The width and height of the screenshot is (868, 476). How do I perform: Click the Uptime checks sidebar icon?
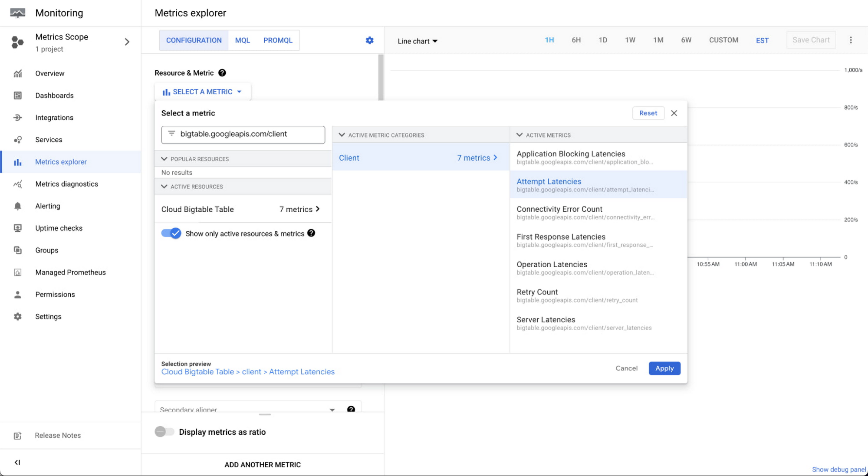(16, 228)
